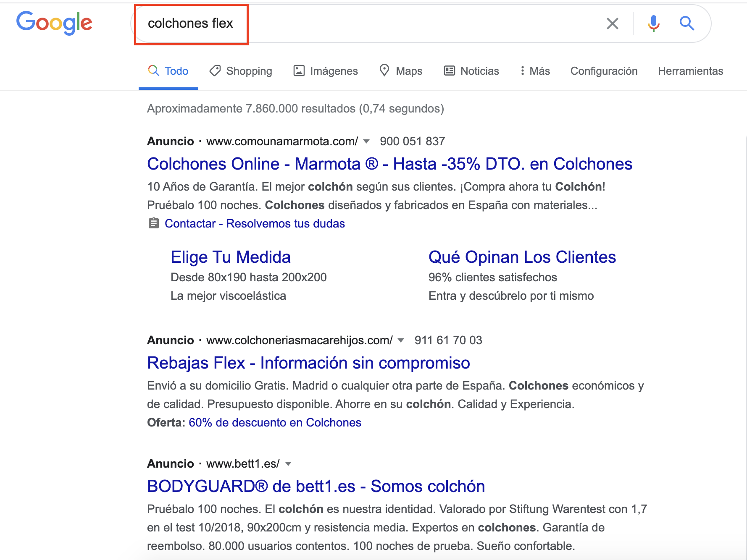The height and width of the screenshot is (560, 747).
Task: Click '96% clientes satisfechos' text
Action: (x=492, y=277)
